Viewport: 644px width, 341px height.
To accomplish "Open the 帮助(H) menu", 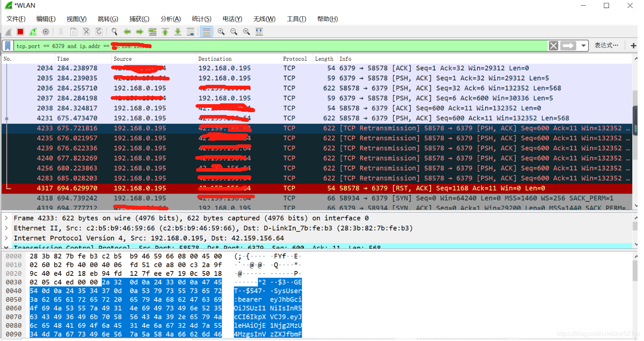I will (x=327, y=19).
